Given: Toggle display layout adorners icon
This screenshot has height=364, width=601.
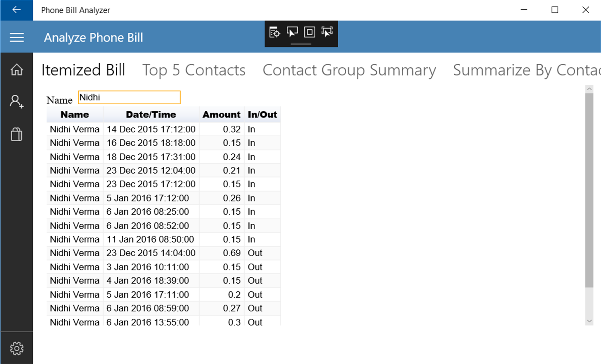Looking at the screenshot, I should tap(310, 32).
